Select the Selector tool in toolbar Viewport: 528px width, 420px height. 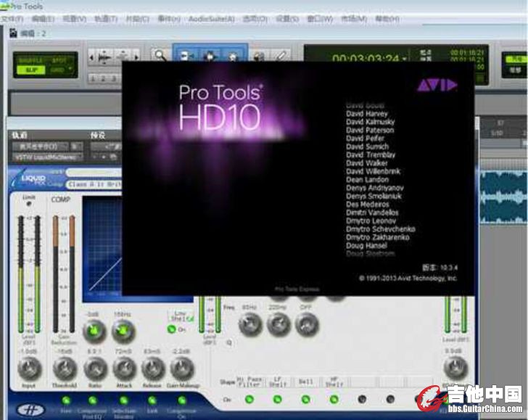coord(210,55)
